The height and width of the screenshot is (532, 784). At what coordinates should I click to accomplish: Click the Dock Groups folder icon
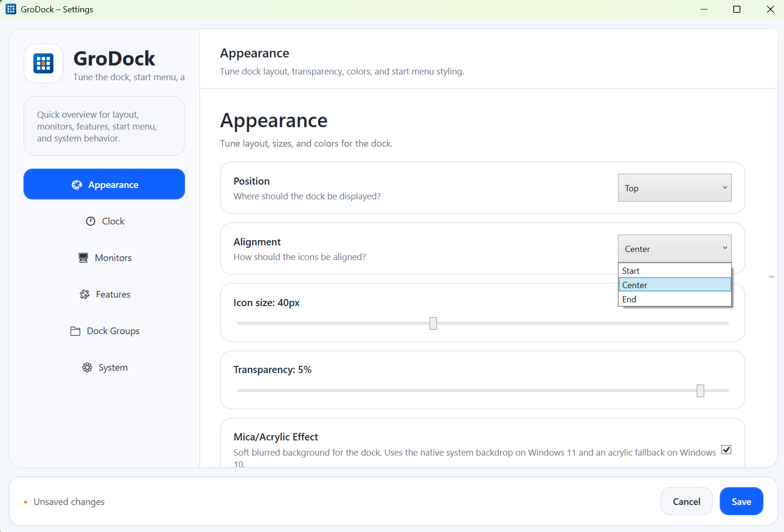75,331
